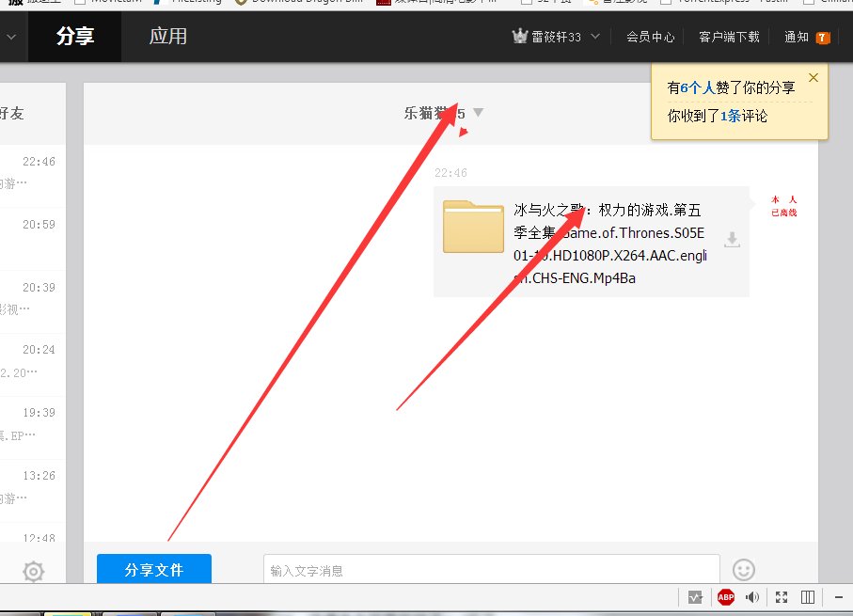The height and width of the screenshot is (616, 853).
Task: Toggle fullscreen mode in the status bar
Action: coord(781,596)
